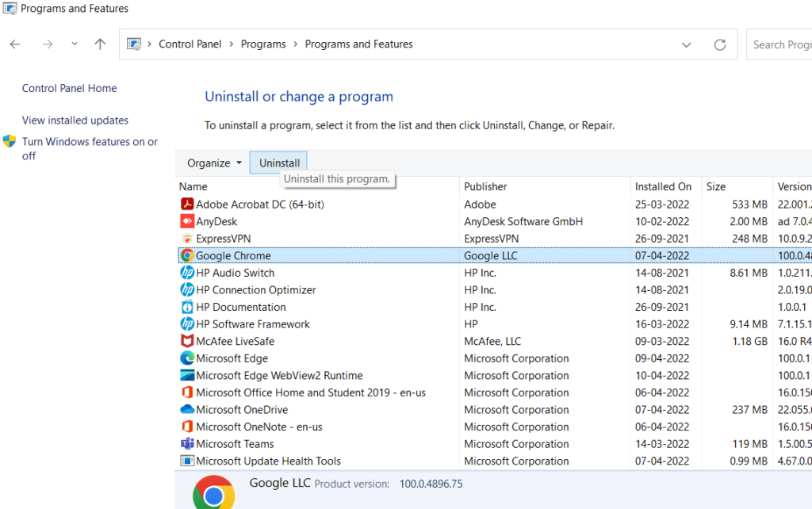Click the Uninstall button
812x509 pixels.
click(279, 163)
